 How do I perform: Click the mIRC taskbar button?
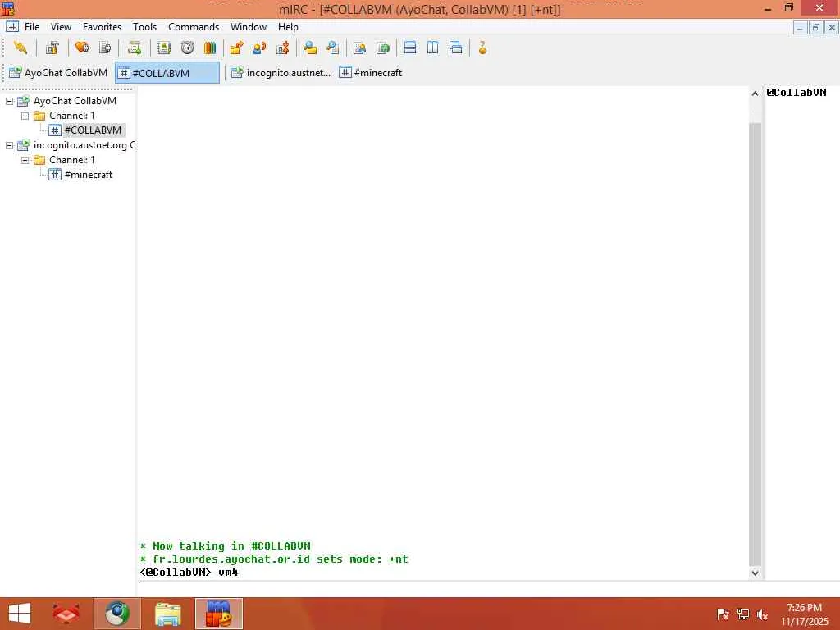pos(218,614)
